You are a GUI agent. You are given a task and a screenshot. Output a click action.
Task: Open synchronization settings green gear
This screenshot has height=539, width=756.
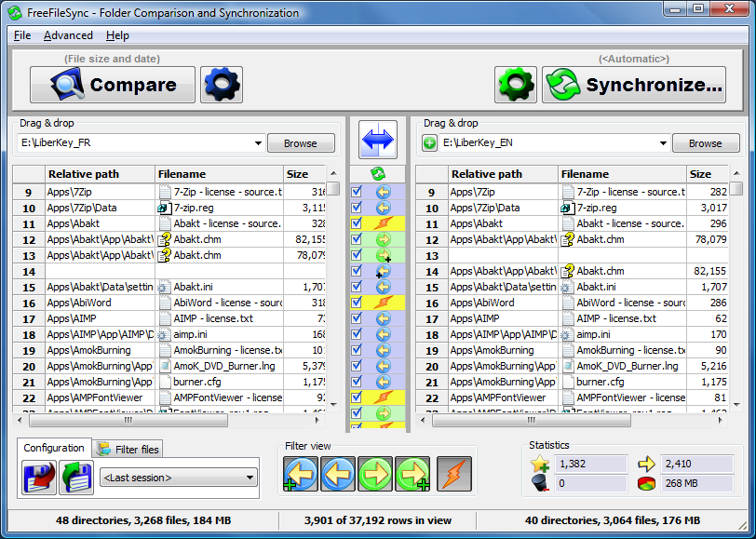click(x=516, y=85)
